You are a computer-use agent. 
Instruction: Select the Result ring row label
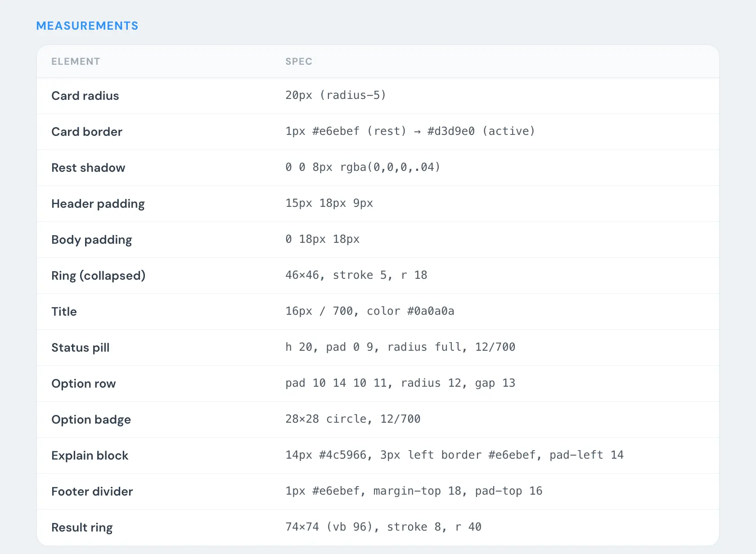(x=82, y=527)
